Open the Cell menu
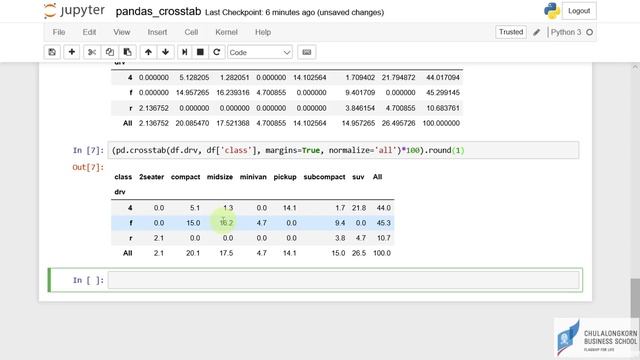 [x=191, y=32]
